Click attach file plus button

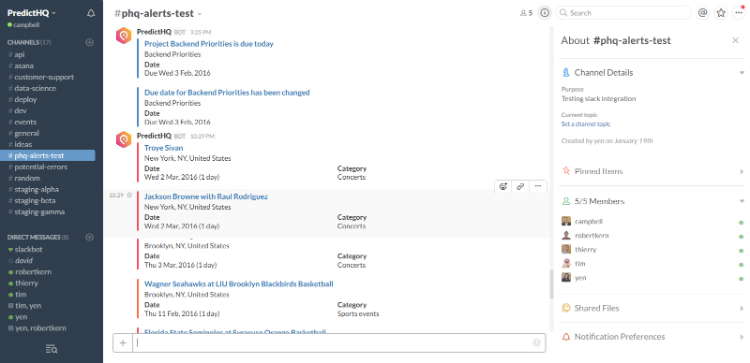tap(123, 342)
